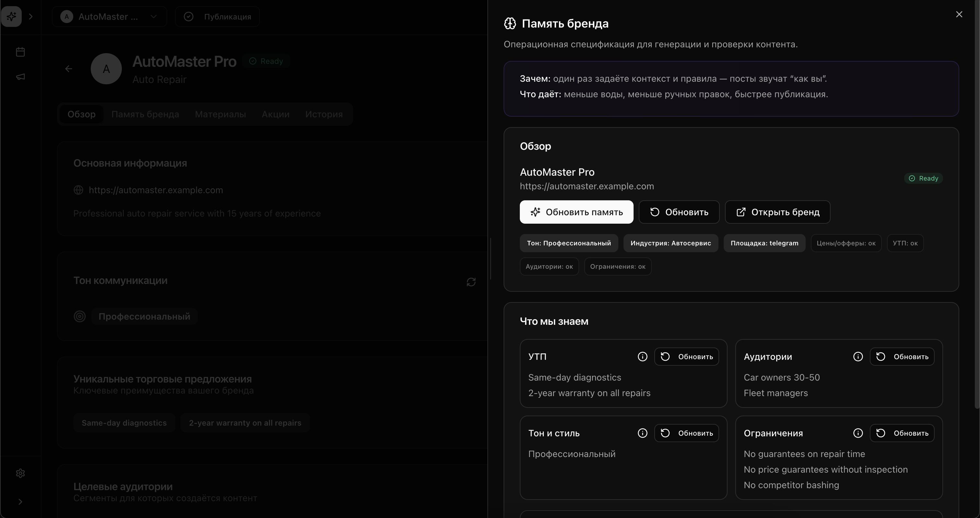Screen dimensions: 980x518
Task: Select the Тон: Профессиональный chip
Action: pyautogui.click(x=568, y=243)
